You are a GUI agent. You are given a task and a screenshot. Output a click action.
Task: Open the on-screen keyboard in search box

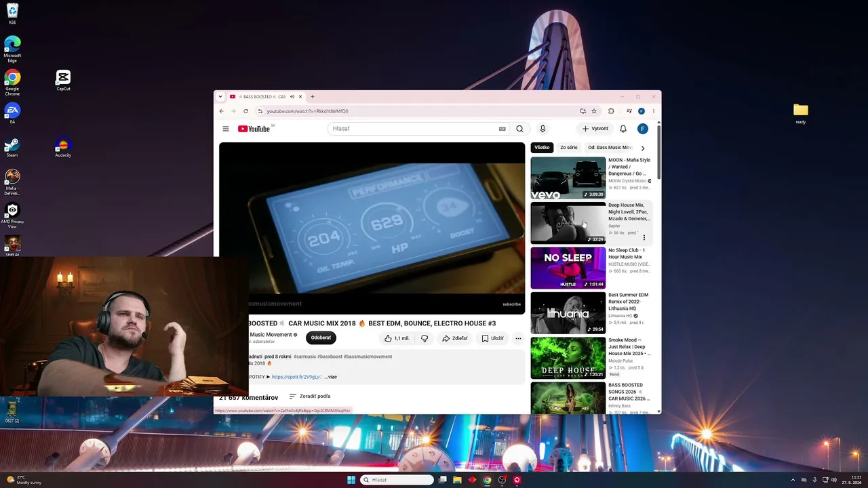click(x=502, y=129)
